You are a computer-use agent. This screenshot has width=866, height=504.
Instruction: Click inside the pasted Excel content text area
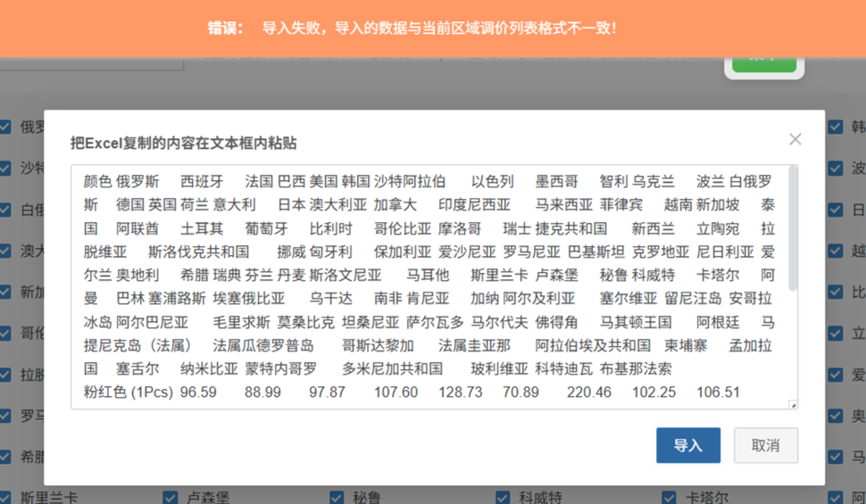(x=429, y=285)
